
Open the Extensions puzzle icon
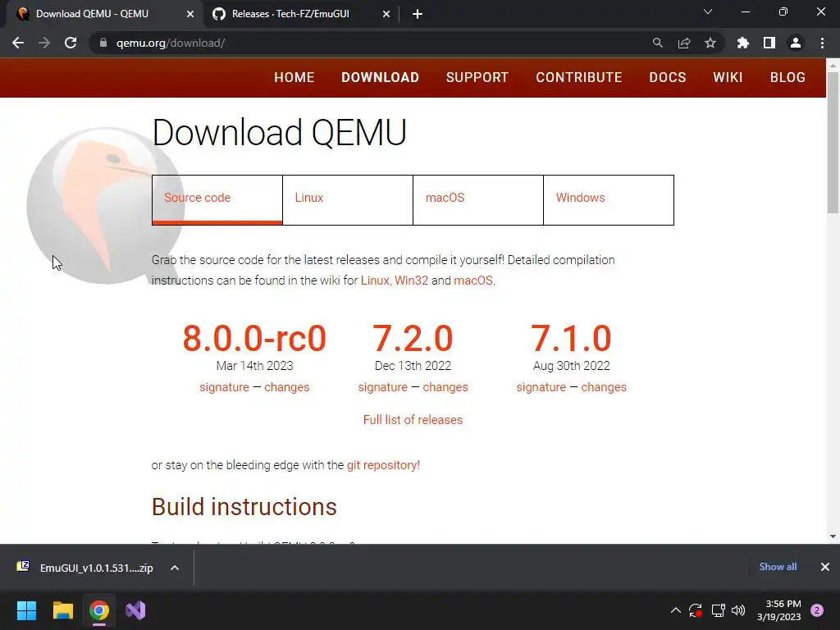pyautogui.click(x=742, y=43)
